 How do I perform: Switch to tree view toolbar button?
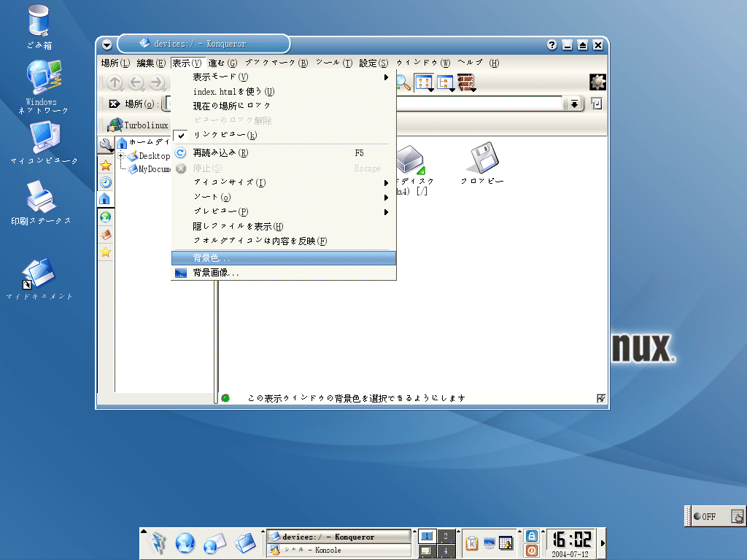(445, 83)
